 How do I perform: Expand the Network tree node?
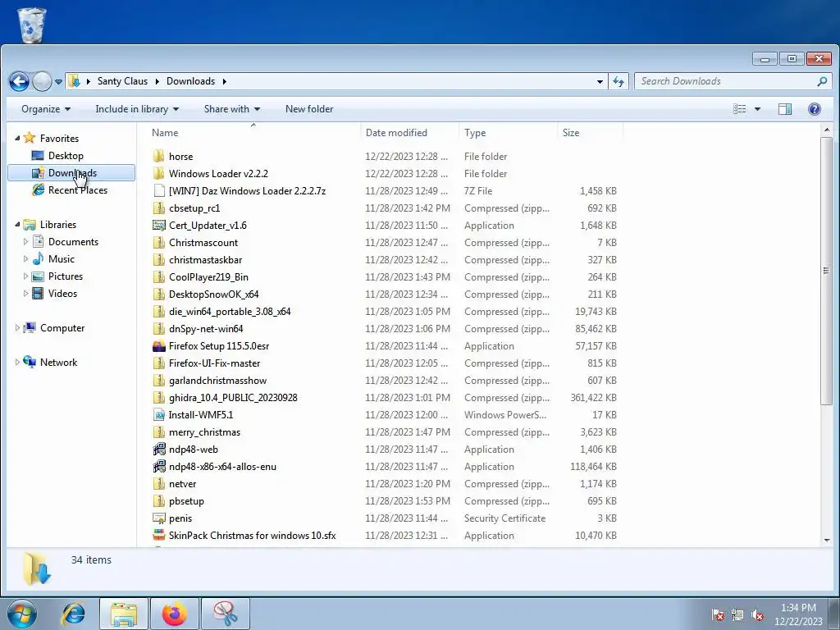point(17,362)
